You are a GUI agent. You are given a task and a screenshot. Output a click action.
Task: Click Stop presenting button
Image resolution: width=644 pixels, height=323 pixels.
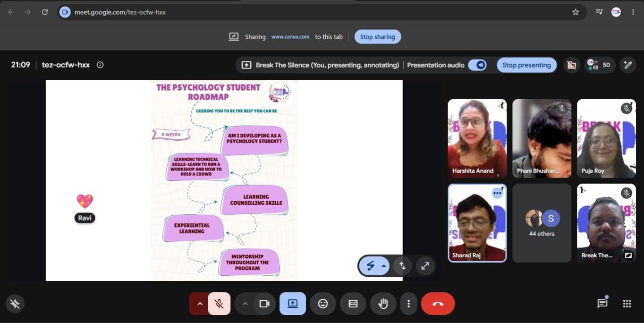526,65
